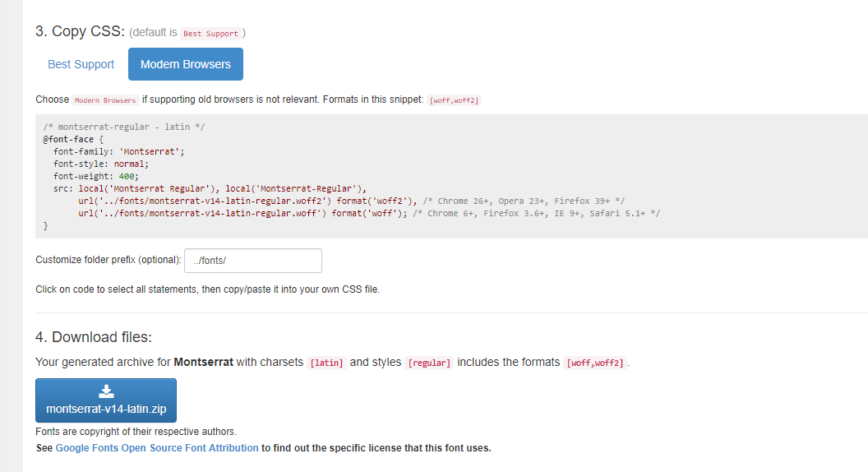The height and width of the screenshot is (472, 868).
Task: Click the [latin] charset tag
Action: tap(326, 363)
